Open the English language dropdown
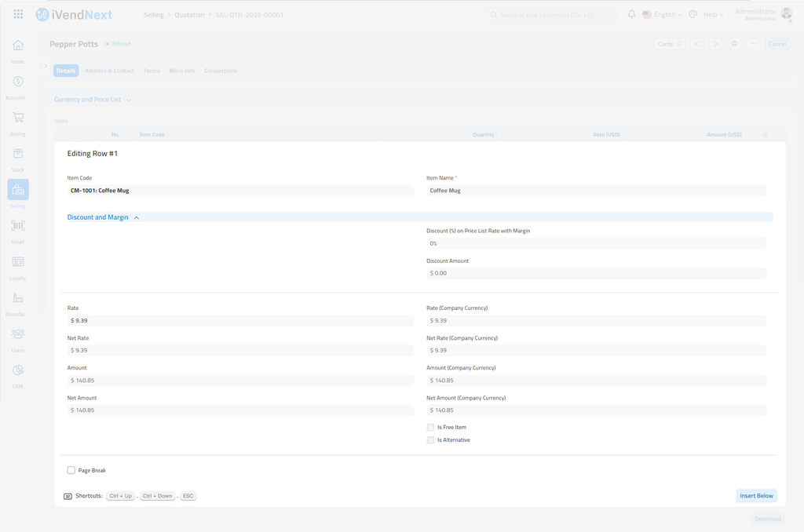 tap(662, 15)
